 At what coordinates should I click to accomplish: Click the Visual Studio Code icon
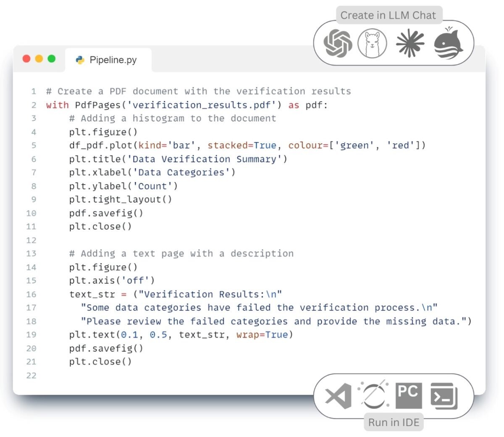[339, 396]
